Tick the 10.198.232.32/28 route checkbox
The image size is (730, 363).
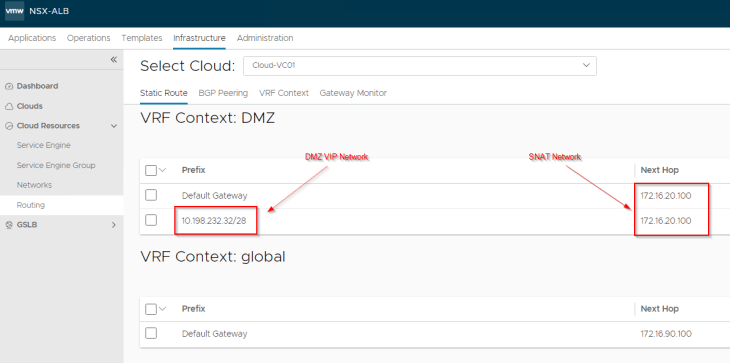(151, 220)
